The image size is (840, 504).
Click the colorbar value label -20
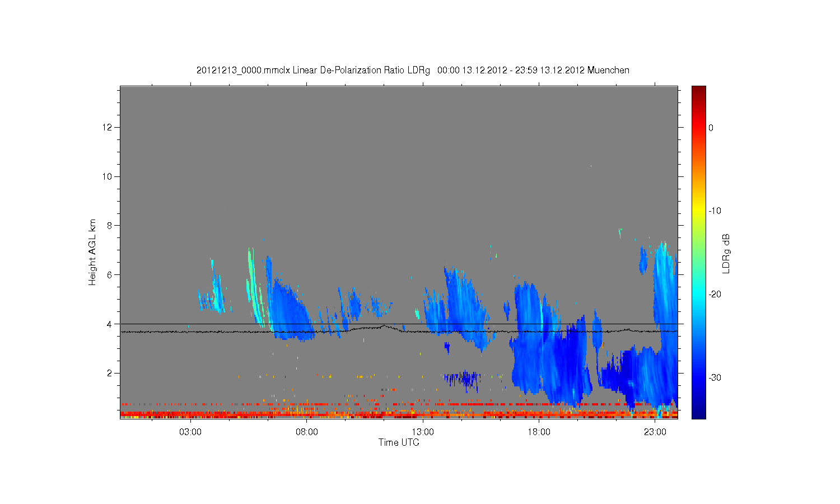point(714,295)
